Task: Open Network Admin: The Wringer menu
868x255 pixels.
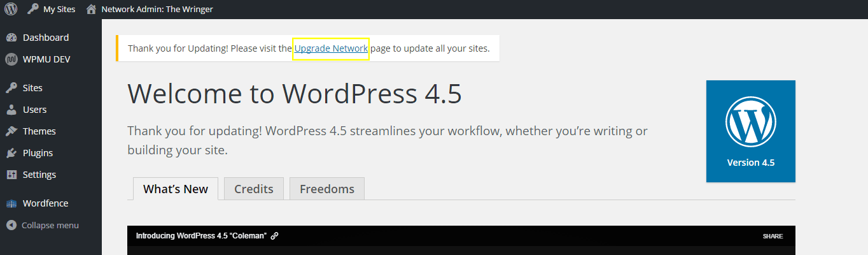Action: point(157,10)
